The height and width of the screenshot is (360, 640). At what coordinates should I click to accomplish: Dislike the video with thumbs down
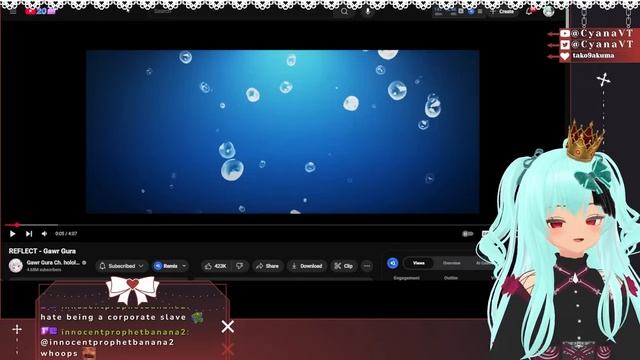click(240, 266)
